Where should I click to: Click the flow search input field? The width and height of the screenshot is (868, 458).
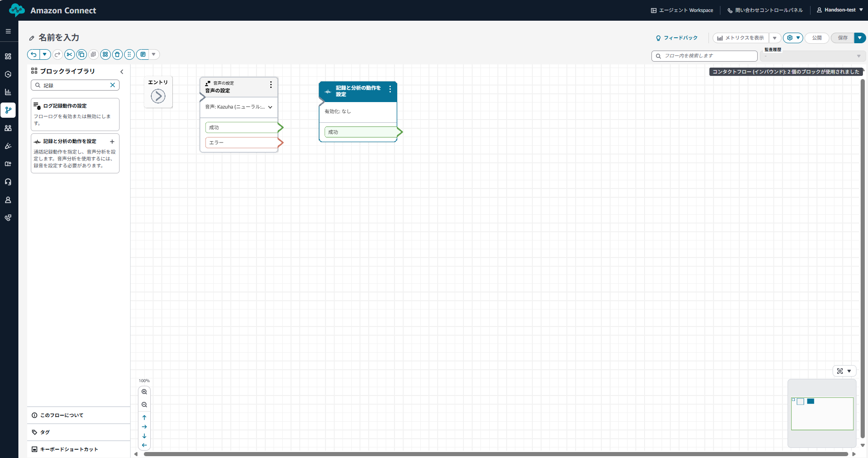coord(704,56)
